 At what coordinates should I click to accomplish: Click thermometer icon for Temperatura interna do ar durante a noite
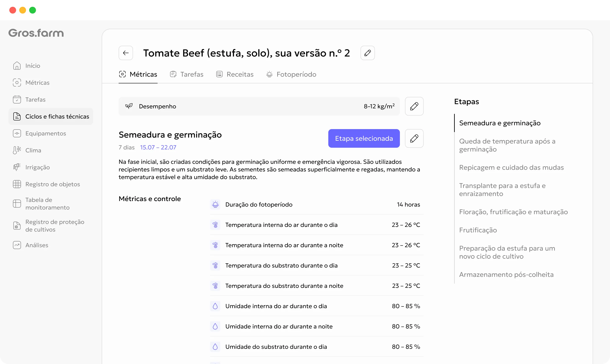tap(215, 245)
